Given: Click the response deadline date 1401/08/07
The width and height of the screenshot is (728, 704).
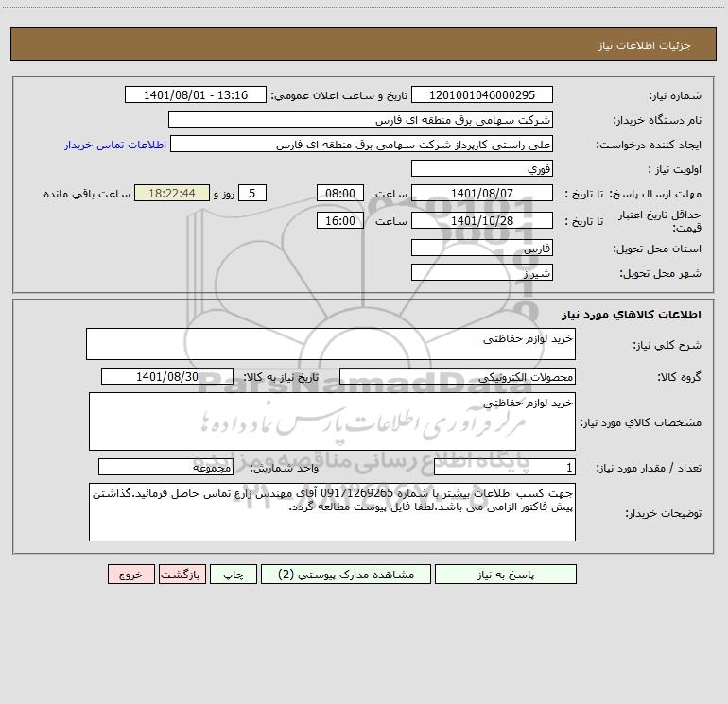Looking at the screenshot, I should [482, 193].
